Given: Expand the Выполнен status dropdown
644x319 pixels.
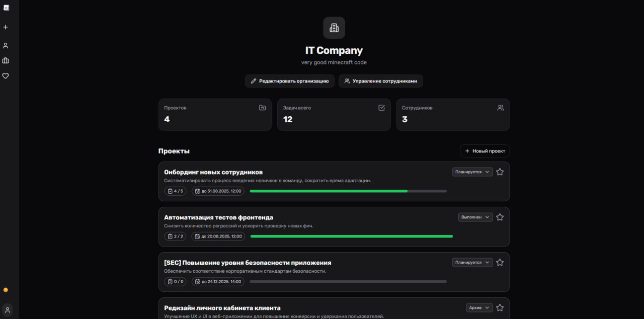Looking at the screenshot, I should point(475,217).
